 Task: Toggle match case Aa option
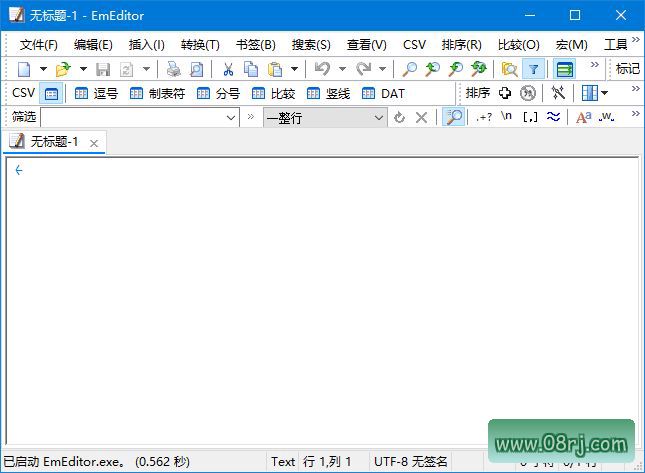coord(584,117)
